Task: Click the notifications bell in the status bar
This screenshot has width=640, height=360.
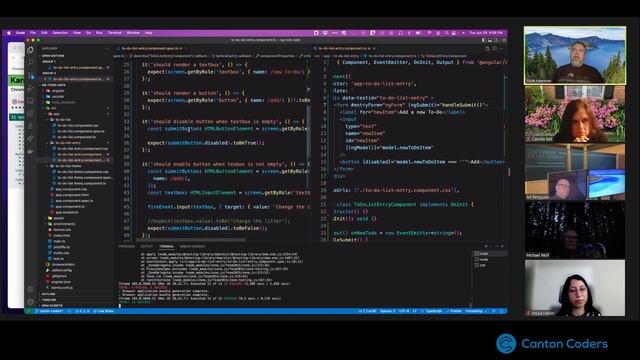Action: 502,311
